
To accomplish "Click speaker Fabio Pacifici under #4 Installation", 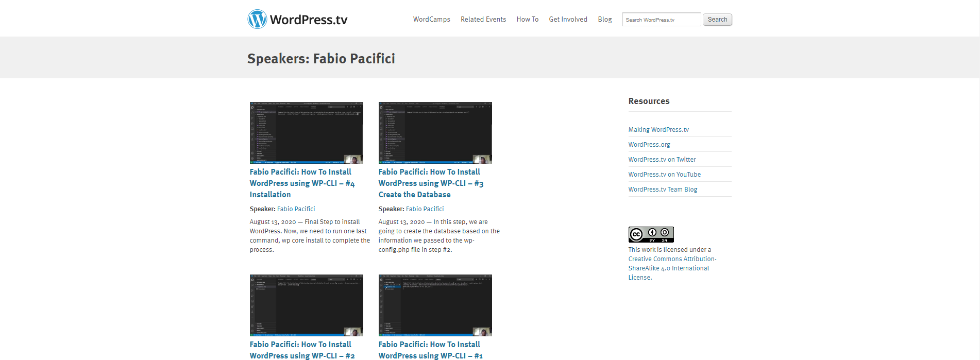I will tap(296, 209).
